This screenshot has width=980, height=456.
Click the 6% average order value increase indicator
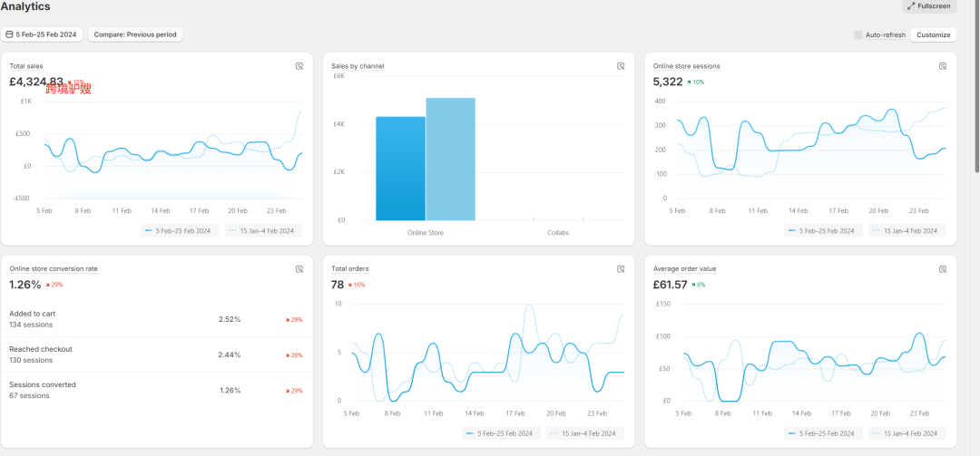pyautogui.click(x=698, y=285)
